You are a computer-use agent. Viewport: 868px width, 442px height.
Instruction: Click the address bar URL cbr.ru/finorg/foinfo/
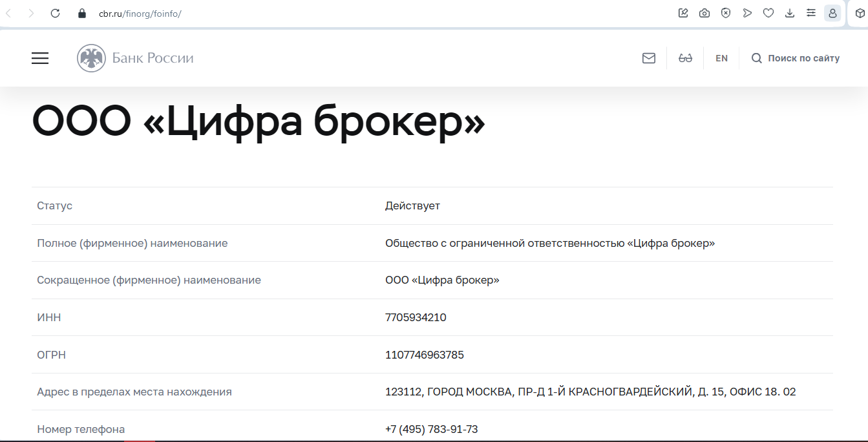140,13
